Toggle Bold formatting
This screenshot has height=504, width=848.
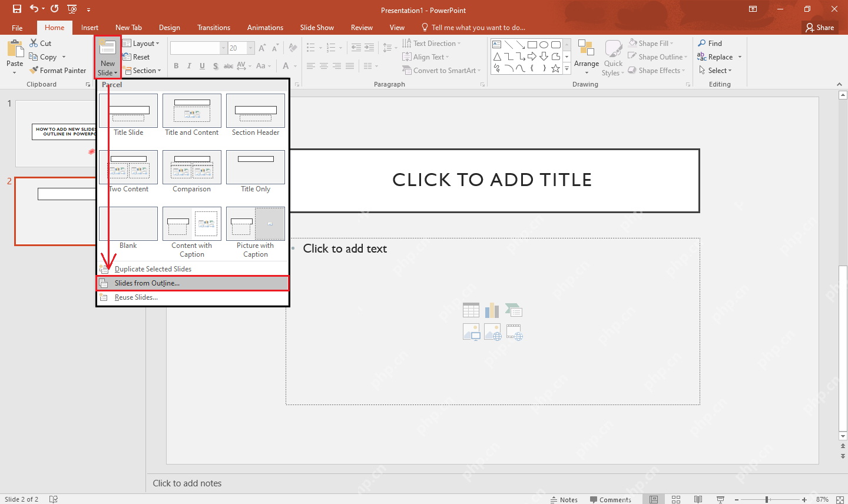point(176,66)
